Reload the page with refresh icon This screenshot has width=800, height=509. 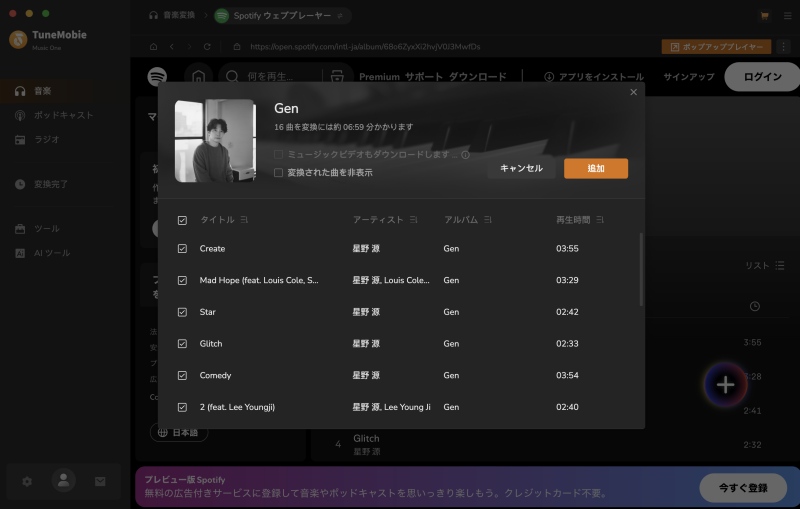click(x=207, y=46)
